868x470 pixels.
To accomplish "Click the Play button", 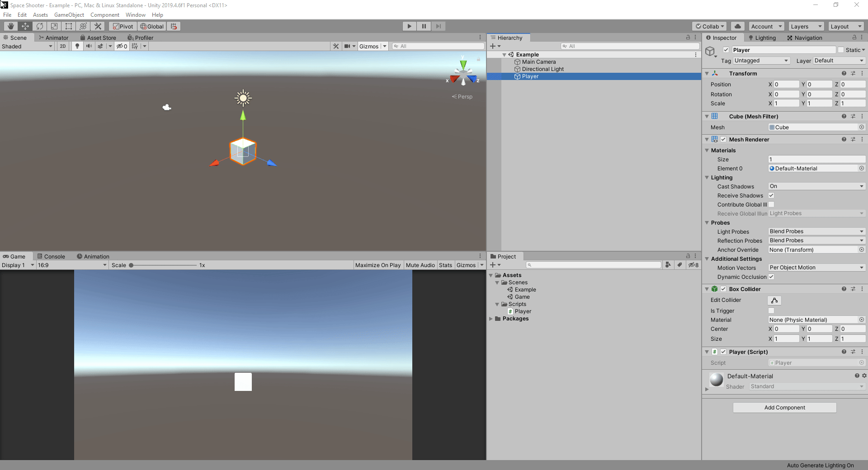I will [x=409, y=26].
